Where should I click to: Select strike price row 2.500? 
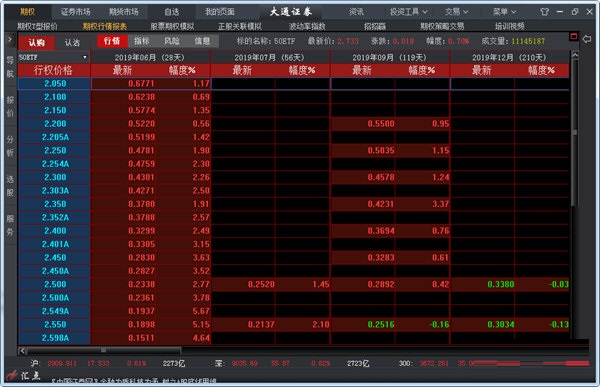point(55,284)
